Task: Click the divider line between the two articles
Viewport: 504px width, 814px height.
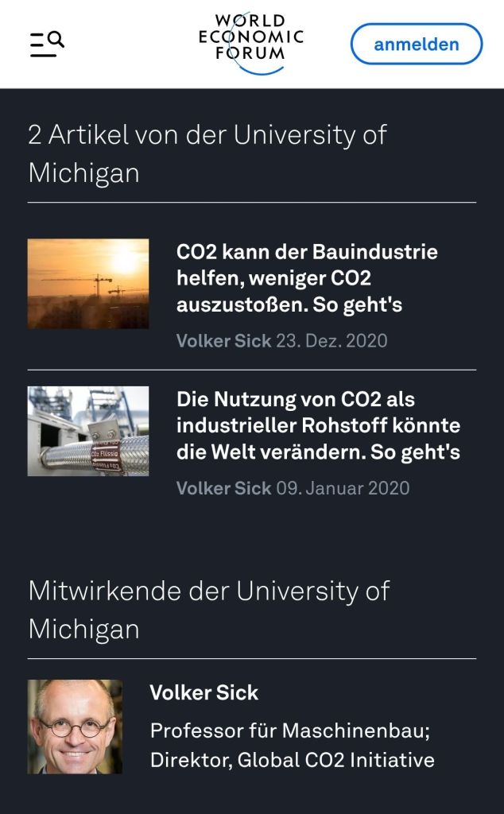Action: (252, 370)
